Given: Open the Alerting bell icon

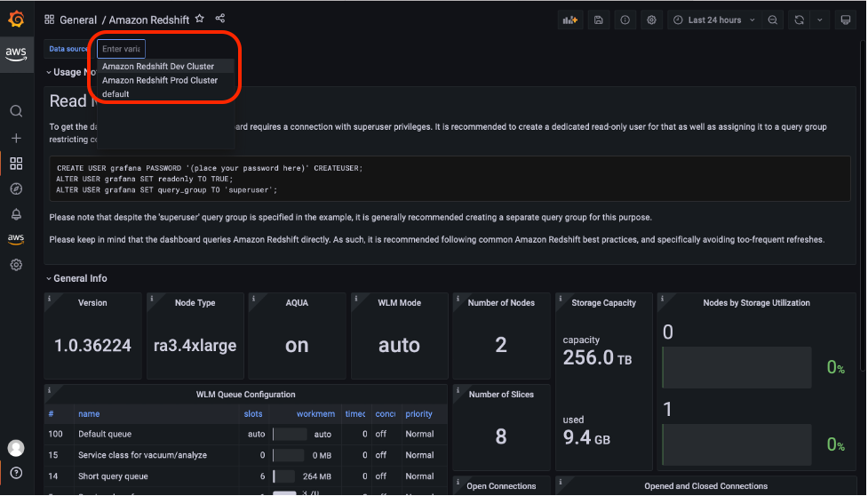Looking at the screenshot, I should point(16,214).
